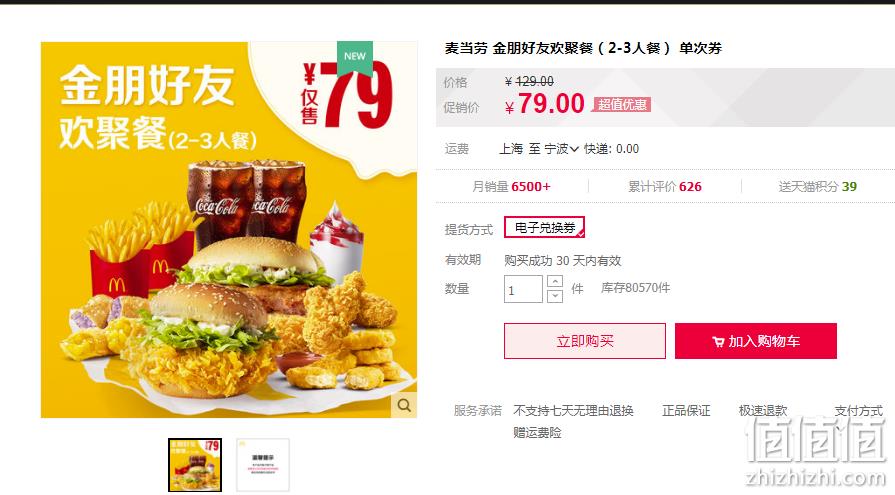Select the 电子兑换券 delivery option

point(545,228)
